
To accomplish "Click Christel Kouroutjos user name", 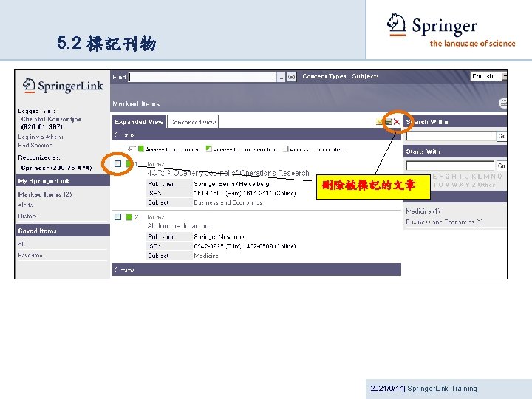I will coord(51,119).
